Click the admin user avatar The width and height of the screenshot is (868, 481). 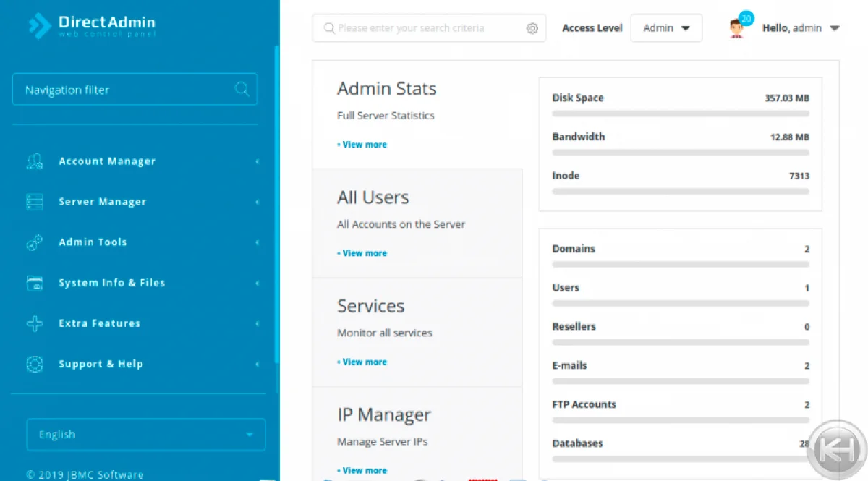[736, 29]
